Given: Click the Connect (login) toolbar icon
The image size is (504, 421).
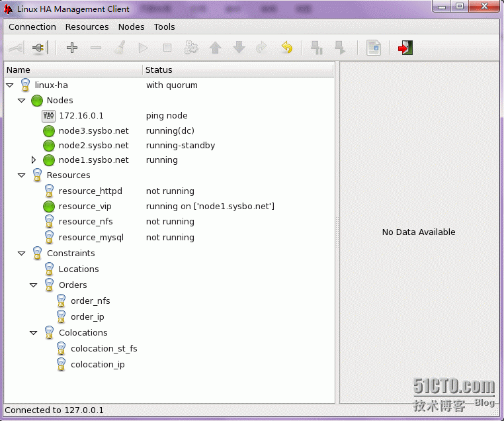Looking at the screenshot, I should click(16, 48).
